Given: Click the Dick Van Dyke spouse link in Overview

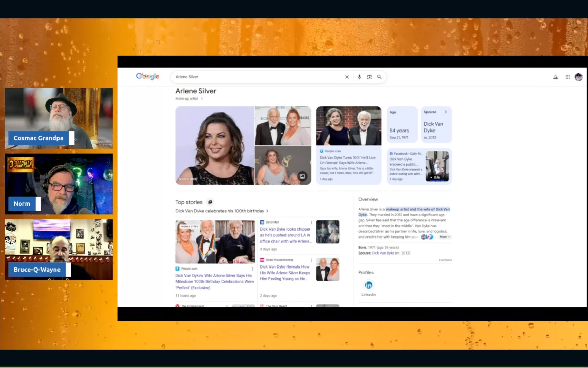Looking at the screenshot, I should (383, 253).
